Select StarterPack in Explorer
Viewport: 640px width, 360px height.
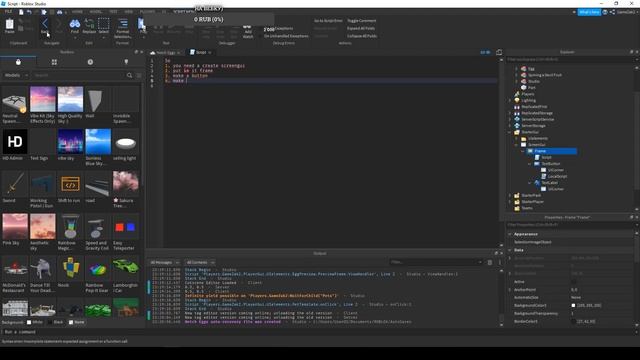tap(531, 196)
